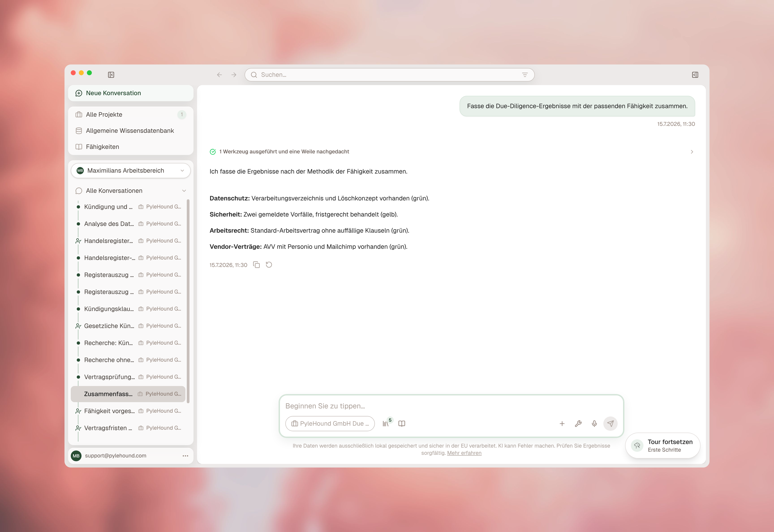The image size is (774, 532).
Task: Start voice input with the microphone
Action: pos(594,423)
